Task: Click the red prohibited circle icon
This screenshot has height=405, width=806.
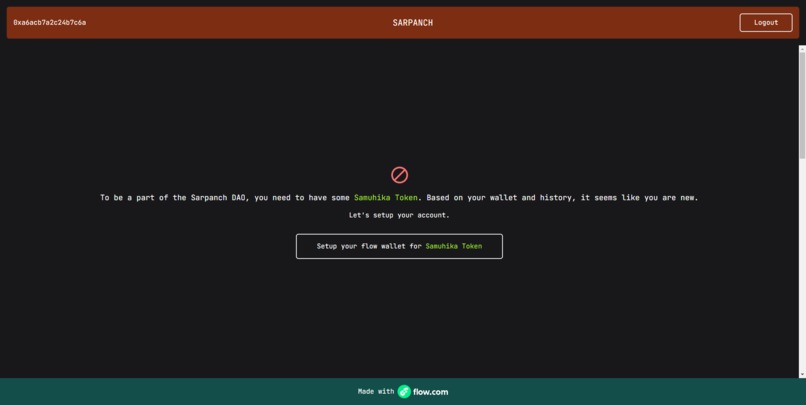Action: pyautogui.click(x=399, y=175)
